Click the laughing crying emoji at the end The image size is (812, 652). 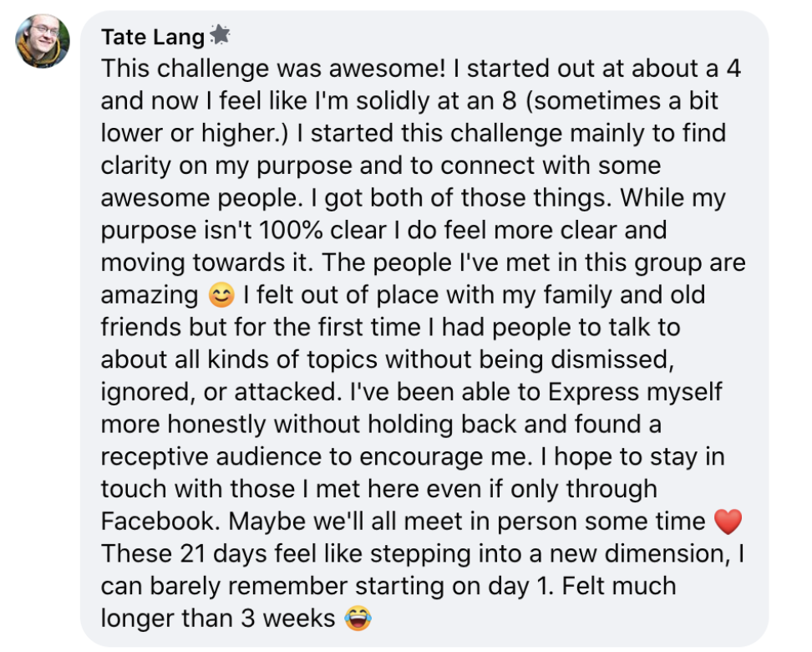[x=358, y=619]
